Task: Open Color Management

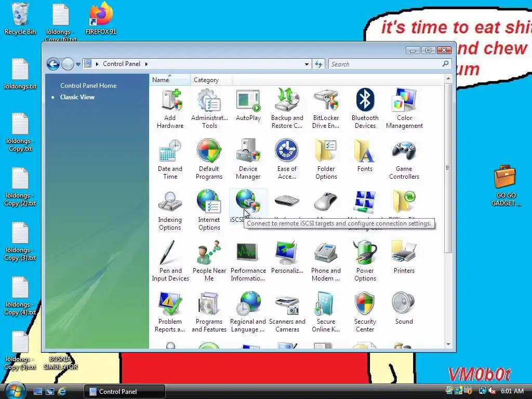Action: (404, 109)
